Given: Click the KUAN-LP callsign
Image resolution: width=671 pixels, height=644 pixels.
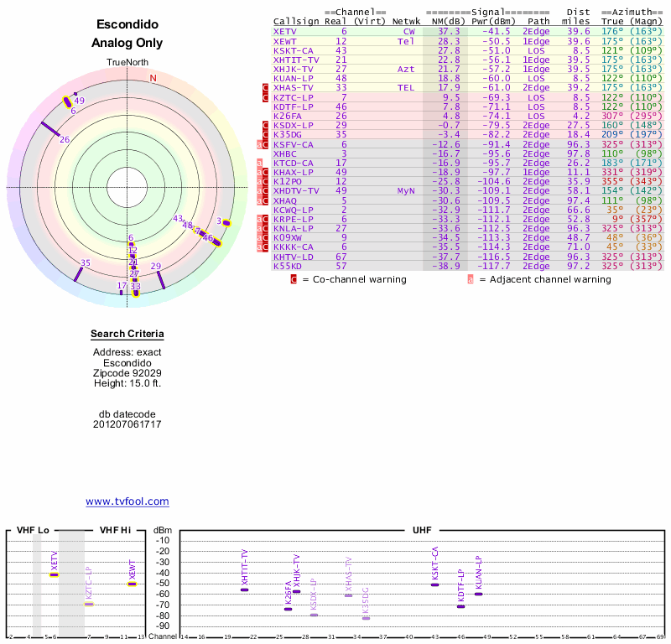Looking at the screenshot, I should point(294,78).
